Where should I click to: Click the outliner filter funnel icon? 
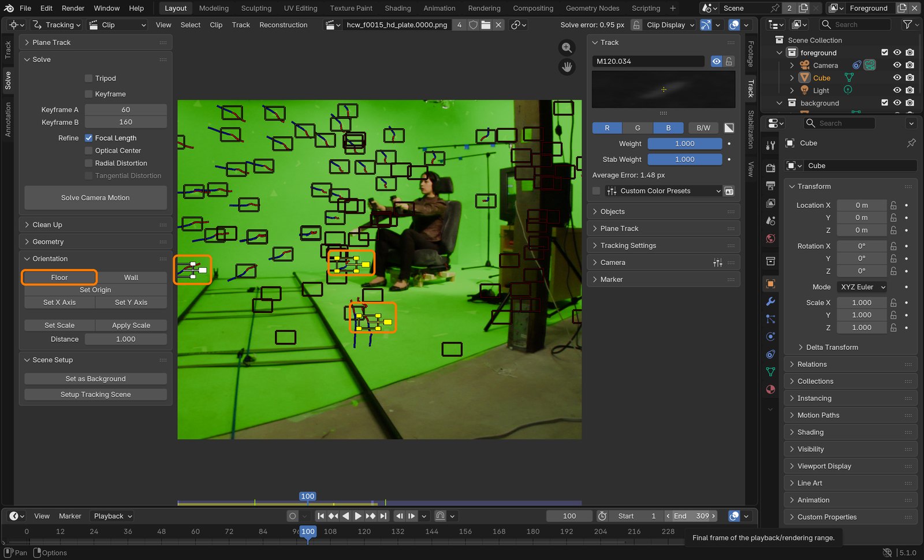(907, 24)
